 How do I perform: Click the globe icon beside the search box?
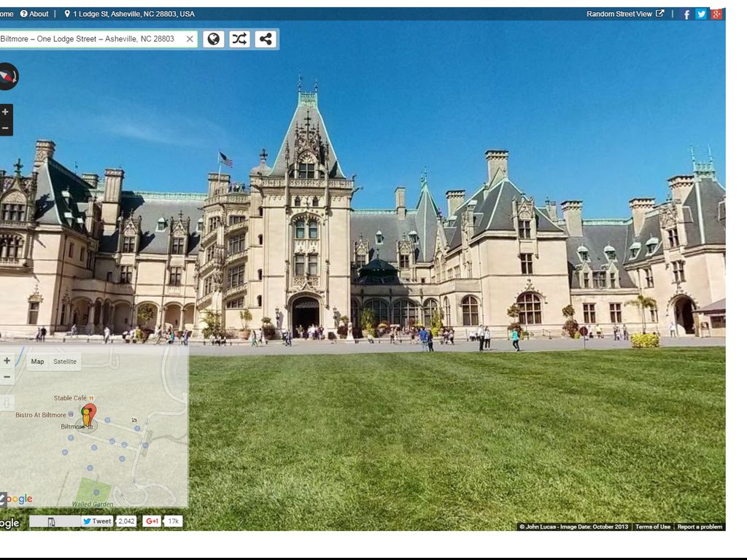(213, 39)
